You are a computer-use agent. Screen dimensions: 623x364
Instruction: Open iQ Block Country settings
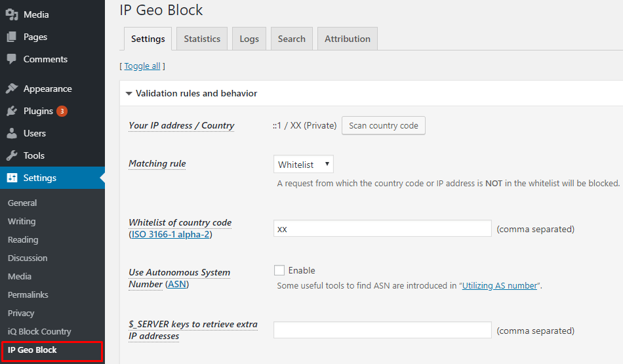click(39, 331)
